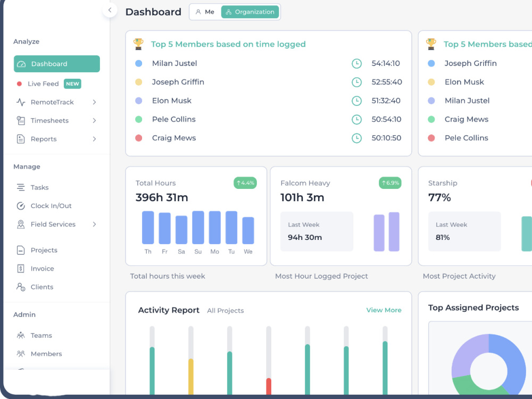This screenshot has width=532, height=399.
Task: Click the Clock In/Out timer icon
Action: click(x=21, y=205)
